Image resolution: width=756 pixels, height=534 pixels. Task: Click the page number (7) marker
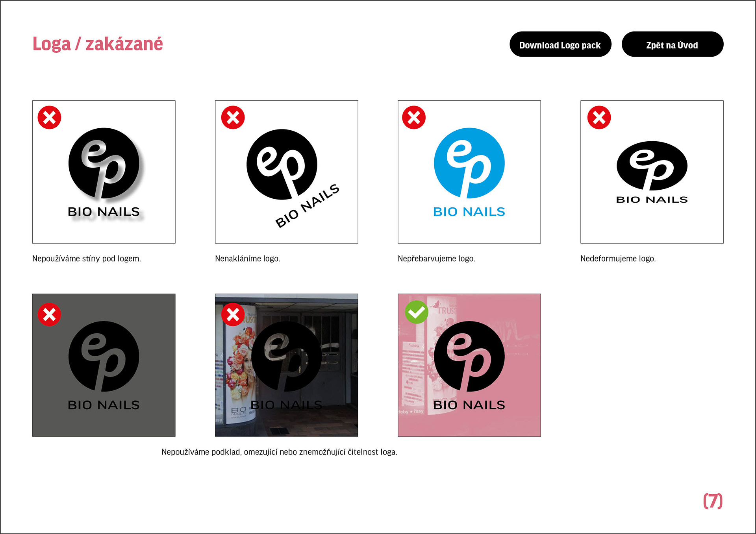point(713,501)
